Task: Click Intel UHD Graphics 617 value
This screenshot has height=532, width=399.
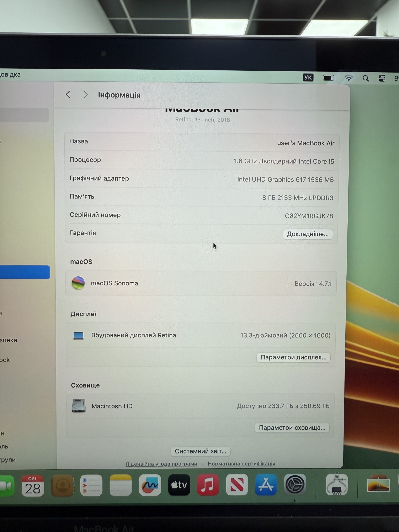Action: pyautogui.click(x=286, y=179)
